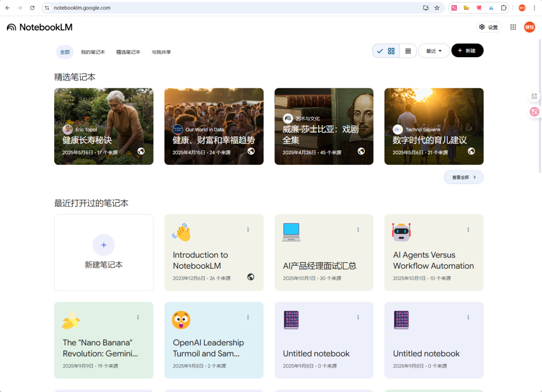The height and width of the screenshot is (392, 542).
Task: Select the 我的笔记本 tab
Action: (x=93, y=52)
